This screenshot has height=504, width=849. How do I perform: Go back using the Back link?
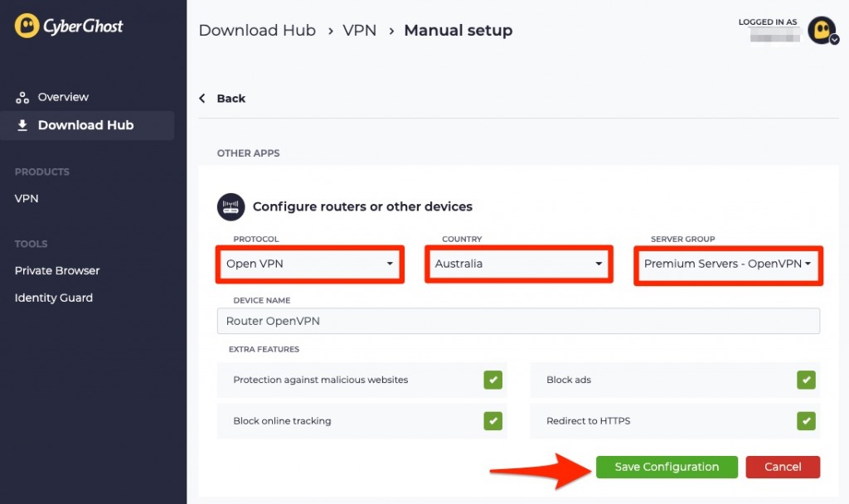coord(230,99)
